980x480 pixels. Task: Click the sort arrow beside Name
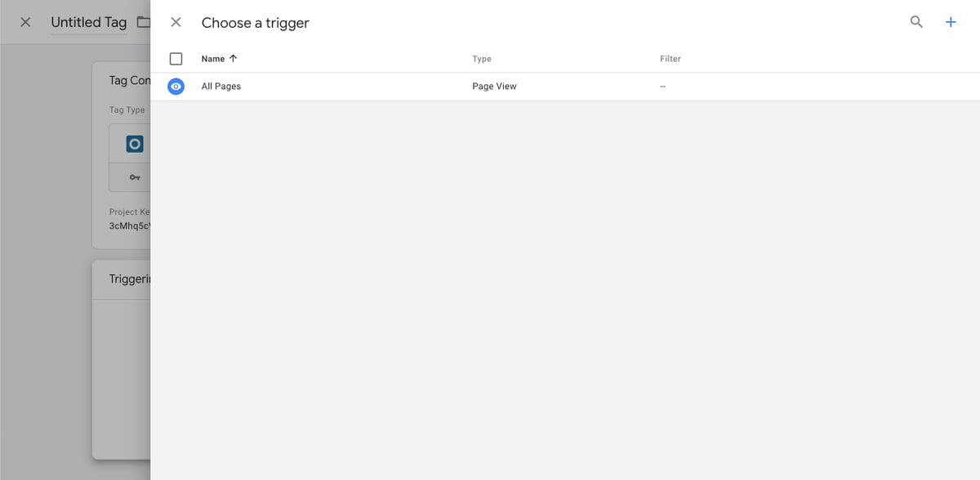click(x=234, y=59)
